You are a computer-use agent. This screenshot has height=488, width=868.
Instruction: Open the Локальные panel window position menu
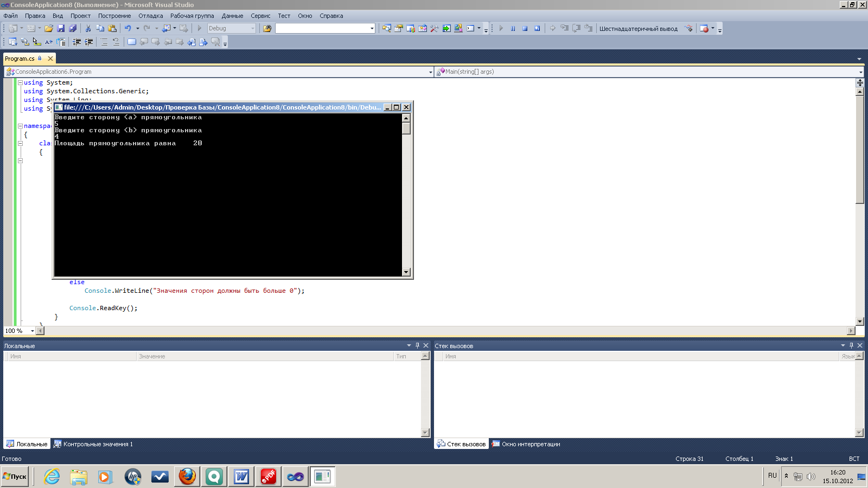tap(409, 345)
